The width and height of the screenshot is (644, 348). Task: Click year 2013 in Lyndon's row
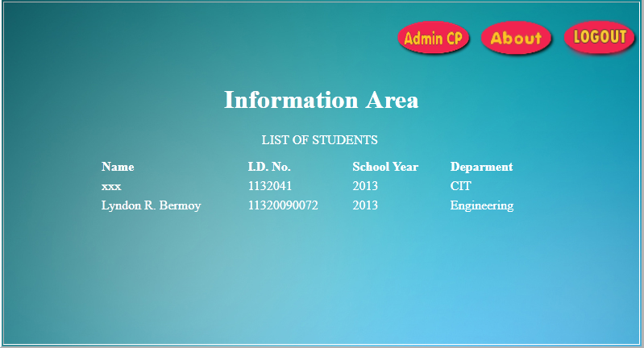(365, 205)
